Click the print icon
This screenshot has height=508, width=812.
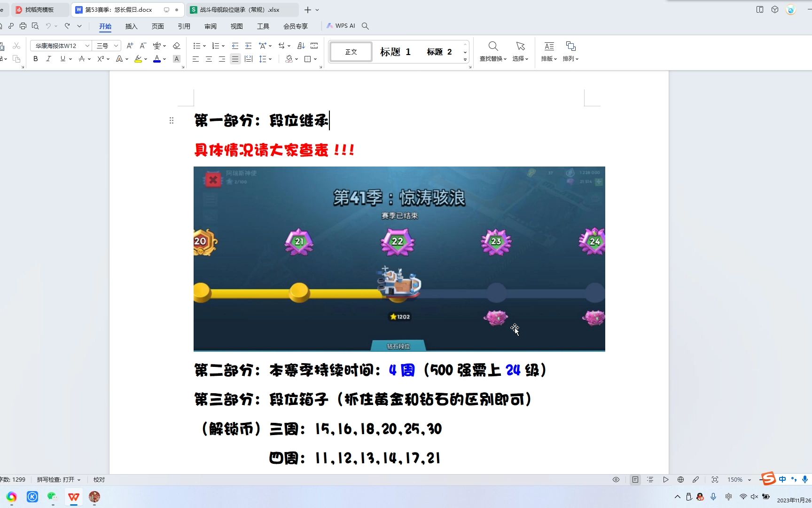tap(23, 26)
